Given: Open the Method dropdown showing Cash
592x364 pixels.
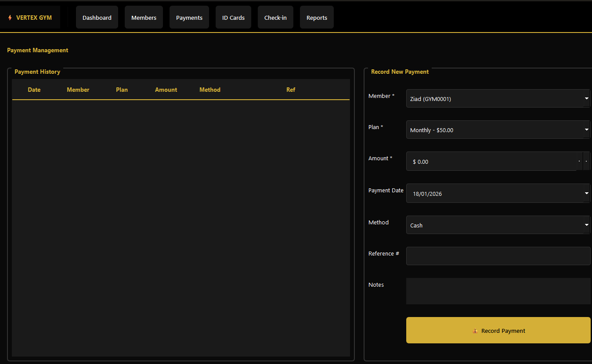Looking at the screenshot, I should click(x=586, y=225).
